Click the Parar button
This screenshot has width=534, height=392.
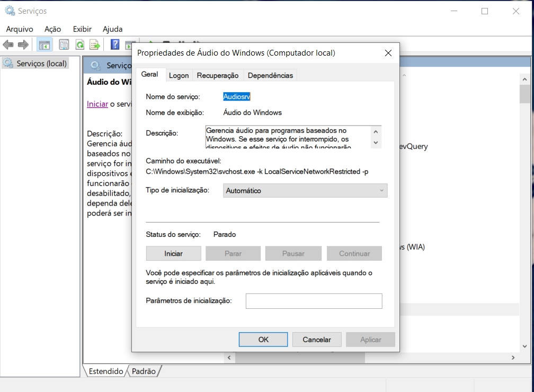tap(233, 254)
